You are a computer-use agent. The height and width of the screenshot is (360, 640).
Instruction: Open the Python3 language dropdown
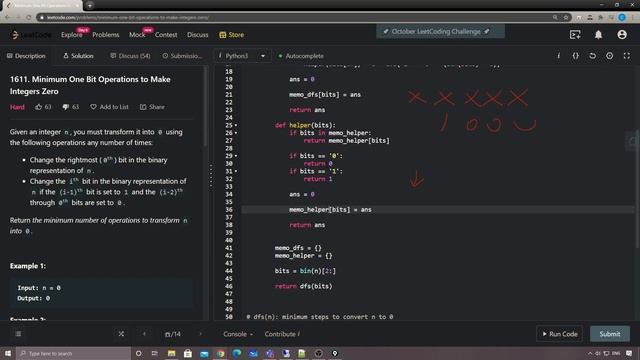242,56
